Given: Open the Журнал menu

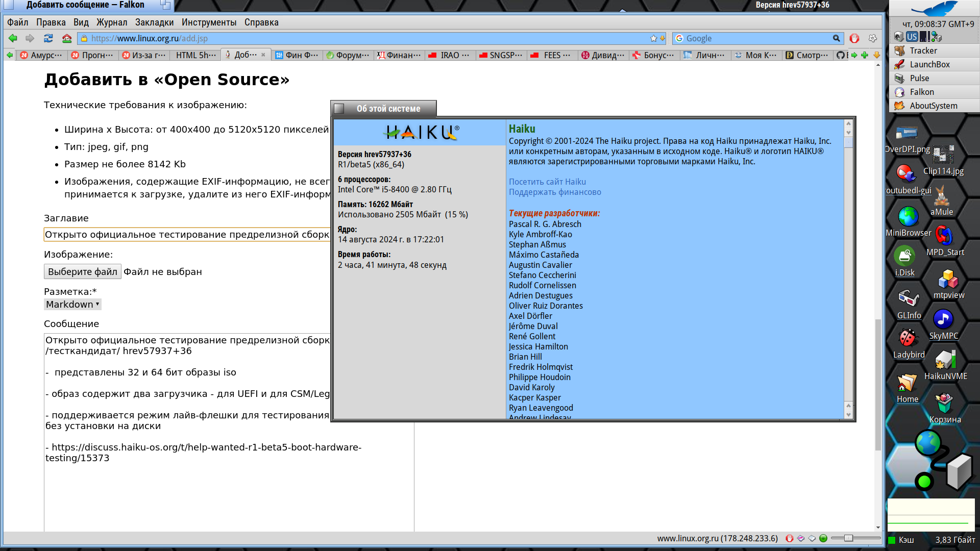Looking at the screenshot, I should tap(112, 22).
